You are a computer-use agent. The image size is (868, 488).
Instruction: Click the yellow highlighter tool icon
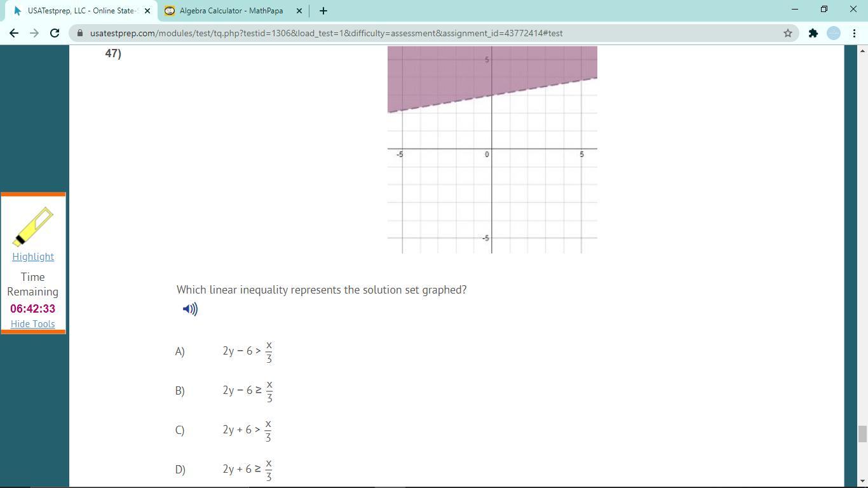point(33,226)
